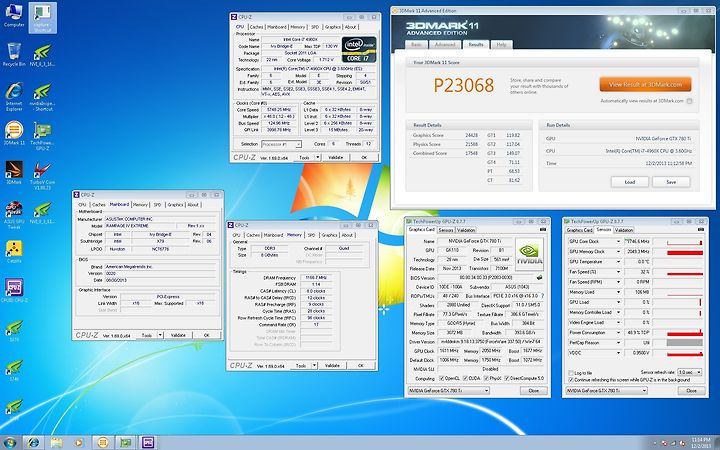Select the Catzilla desktop icon
Screen dimensions: 720x450
[14, 252]
